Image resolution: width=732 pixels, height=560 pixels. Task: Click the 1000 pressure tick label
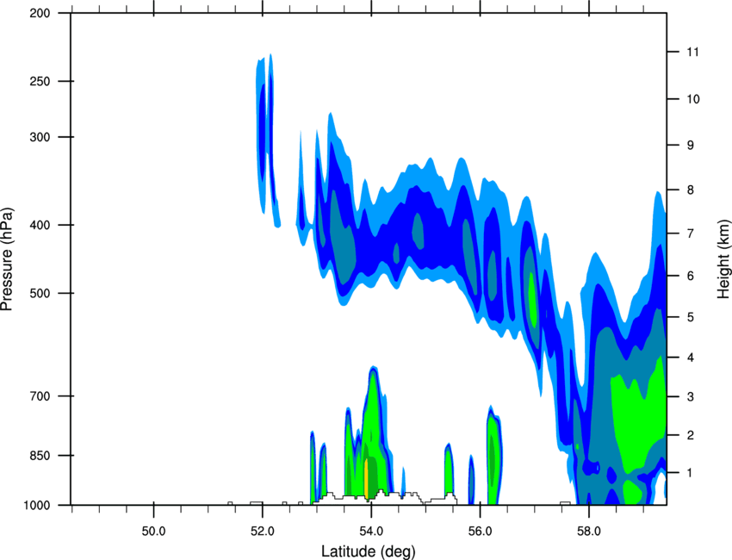[x=37, y=506]
